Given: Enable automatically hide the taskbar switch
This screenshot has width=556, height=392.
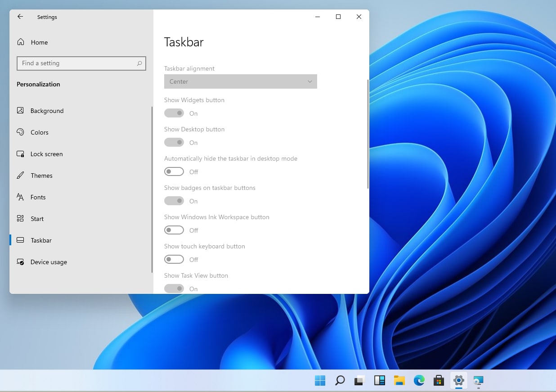Looking at the screenshot, I should [174, 171].
